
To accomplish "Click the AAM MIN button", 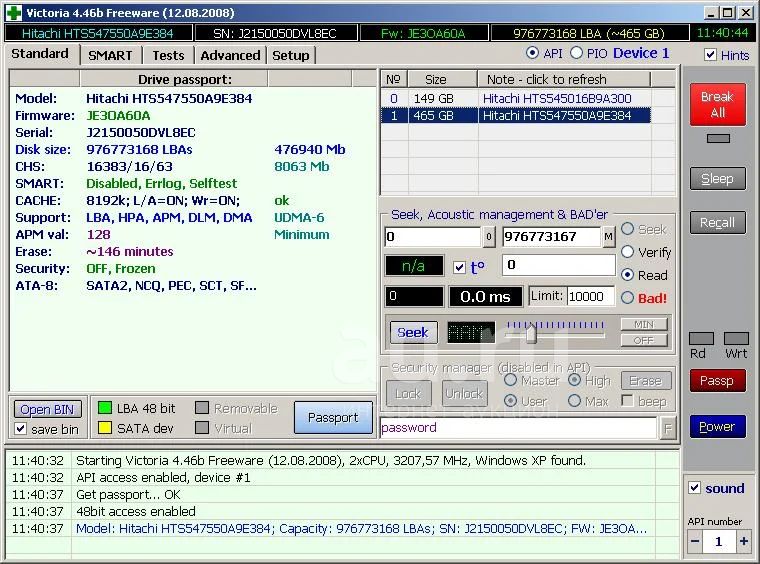I will [x=644, y=324].
